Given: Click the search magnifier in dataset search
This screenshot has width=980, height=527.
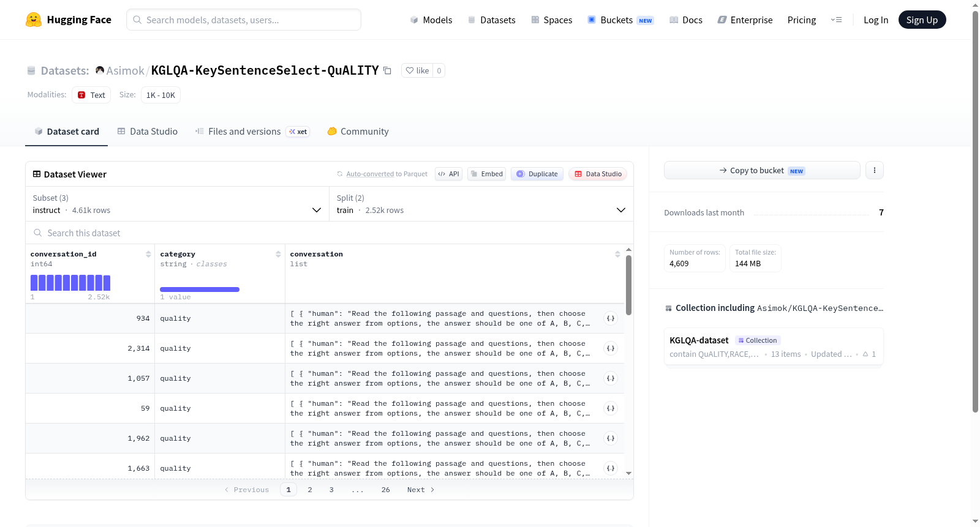Looking at the screenshot, I should pos(38,233).
